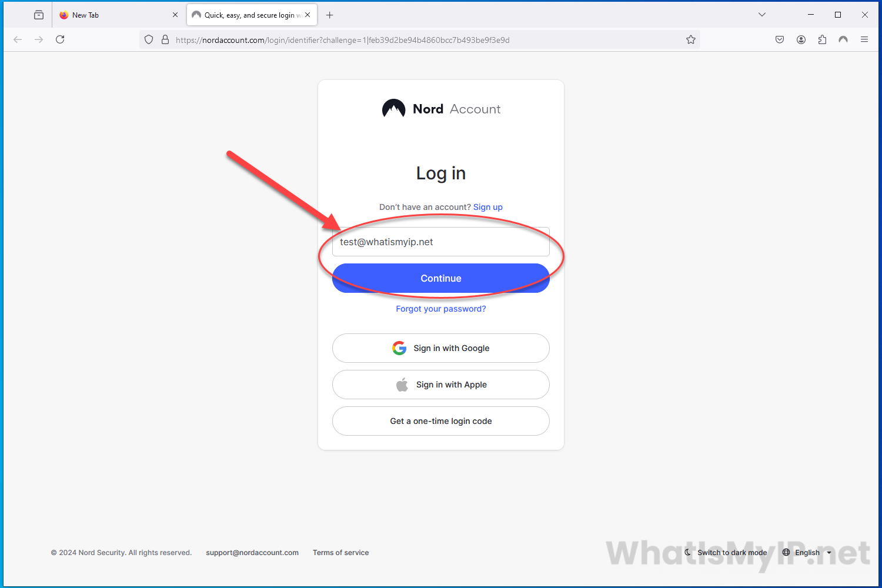Switch to dark mode
The image size is (882, 588).
point(726,552)
